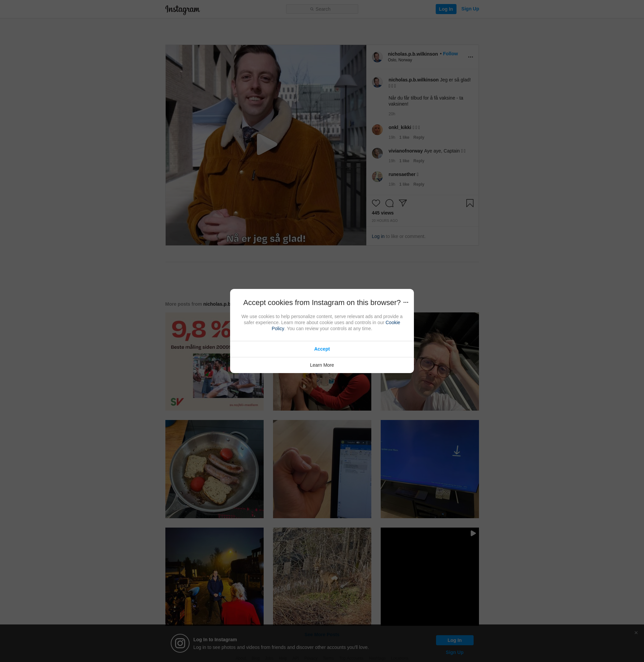This screenshot has width=644, height=662.
Task: Click Sign Up link in bottom banner
Action: [454, 652]
